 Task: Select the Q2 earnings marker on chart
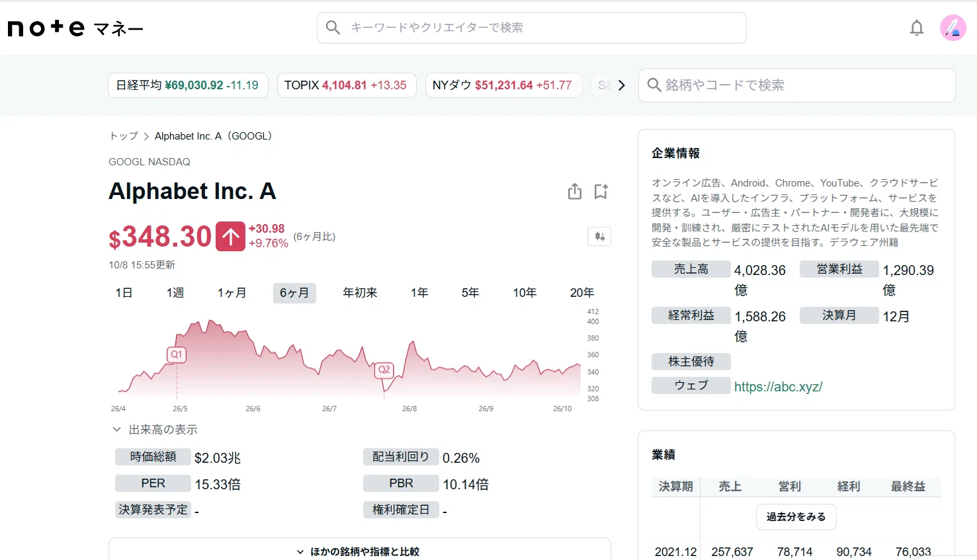click(x=384, y=370)
